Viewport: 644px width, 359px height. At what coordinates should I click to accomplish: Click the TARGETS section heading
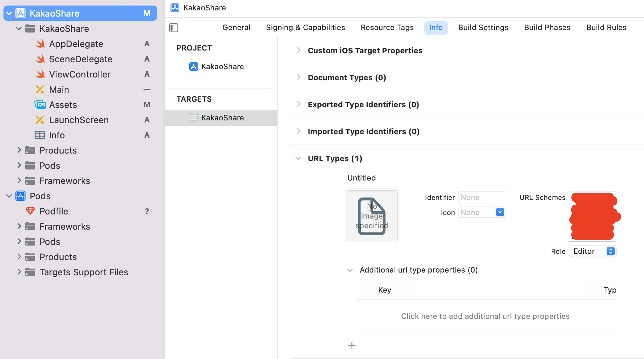[x=194, y=99]
